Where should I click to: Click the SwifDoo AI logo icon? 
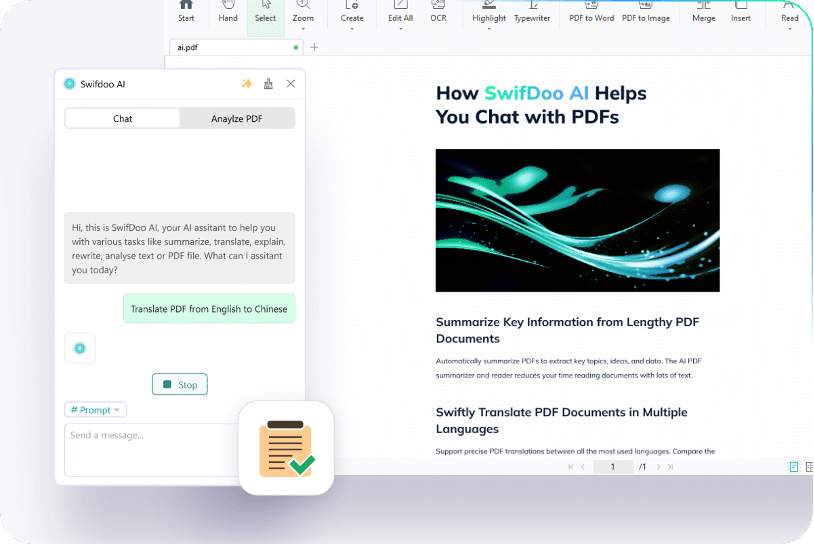coord(70,84)
